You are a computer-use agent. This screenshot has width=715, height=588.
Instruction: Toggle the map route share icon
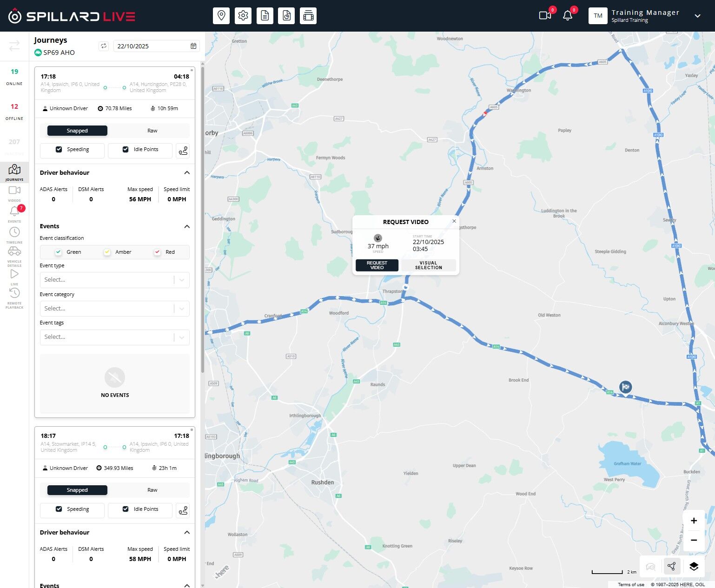(671, 566)
